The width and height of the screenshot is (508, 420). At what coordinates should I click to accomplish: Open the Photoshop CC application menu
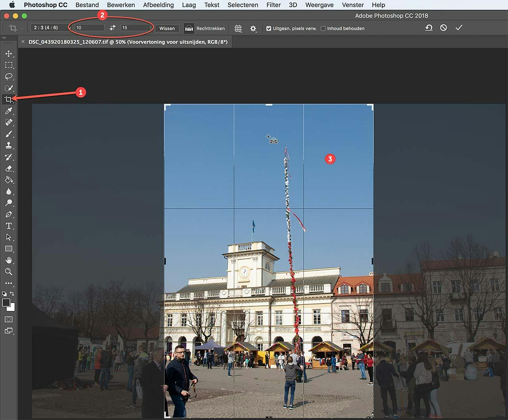click(46, 5)
